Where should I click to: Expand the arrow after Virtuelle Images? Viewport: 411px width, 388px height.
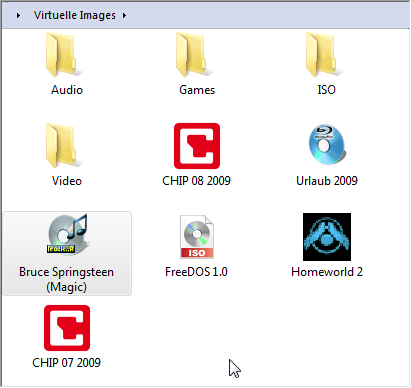124,15
